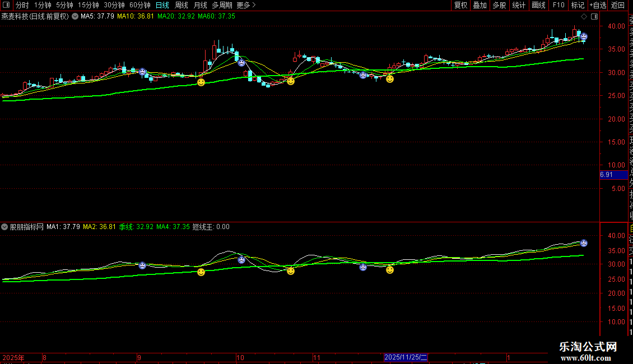Click the MA20: 32.92 label

176,17
